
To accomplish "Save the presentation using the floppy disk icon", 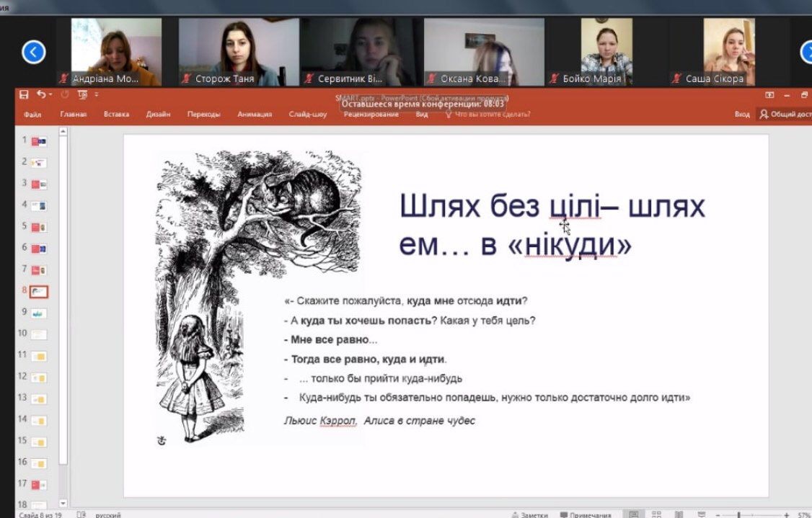I will click(x=24, y=94).
